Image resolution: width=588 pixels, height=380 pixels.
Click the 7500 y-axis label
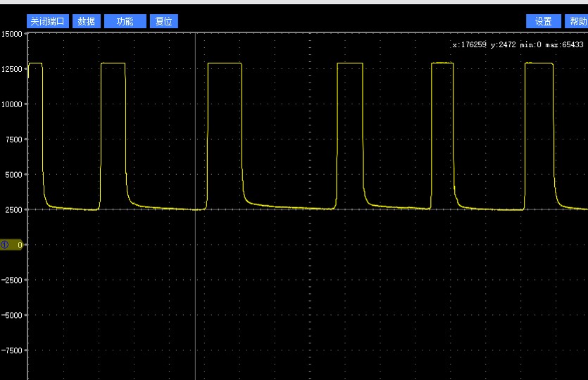tap(14, 140)
